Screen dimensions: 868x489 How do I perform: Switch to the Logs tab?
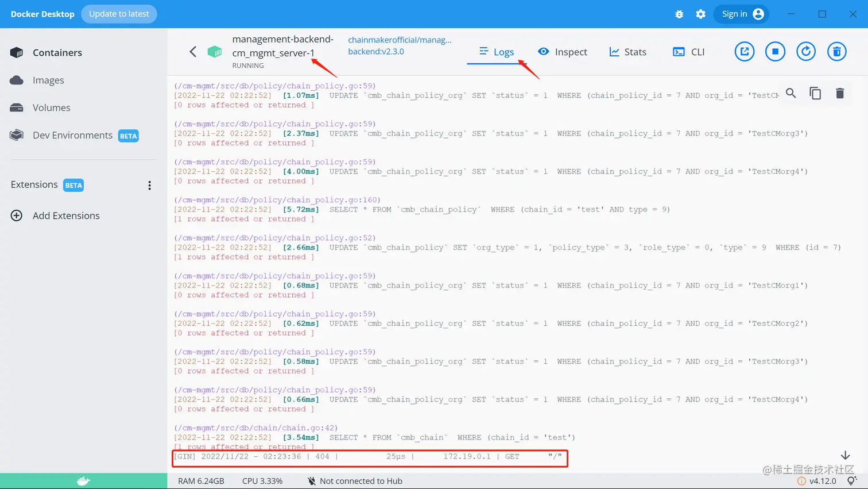click(497, 52)
